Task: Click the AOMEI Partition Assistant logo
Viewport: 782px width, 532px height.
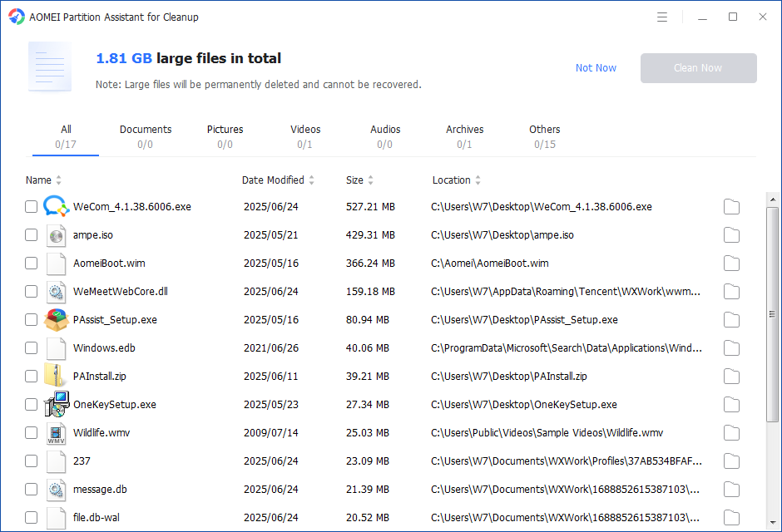Action: pos(17,17)
